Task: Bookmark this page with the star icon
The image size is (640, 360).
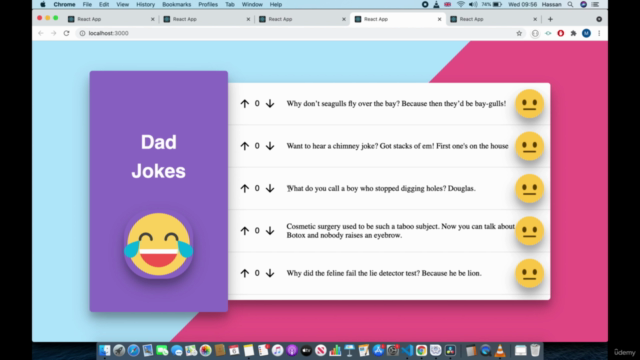Action: coord(519,33)
